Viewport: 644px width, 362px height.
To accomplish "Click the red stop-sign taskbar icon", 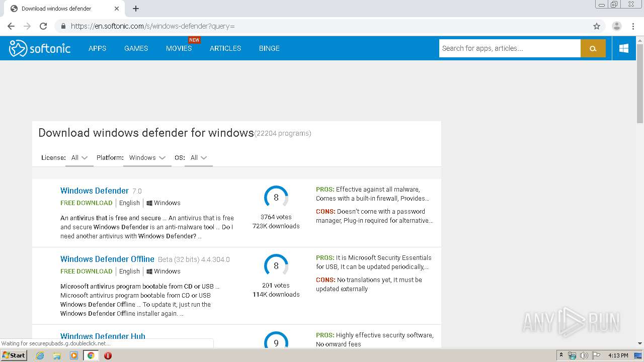I will [108, 355].
